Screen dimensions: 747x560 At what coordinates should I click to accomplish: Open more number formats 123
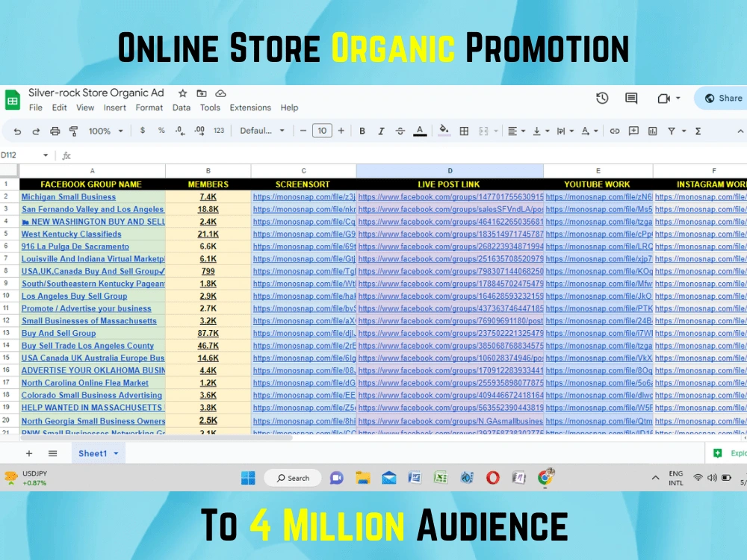tap(219, 131)
